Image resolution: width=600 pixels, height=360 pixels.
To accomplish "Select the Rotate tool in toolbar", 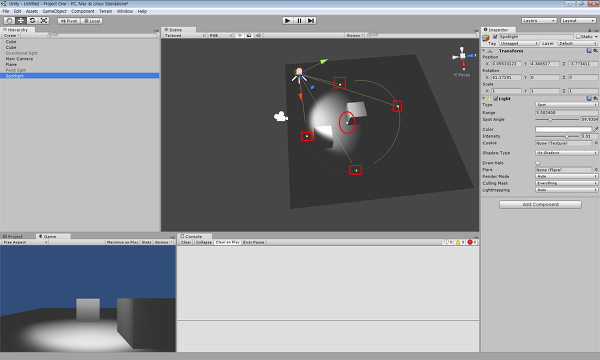I will [32, 21].
